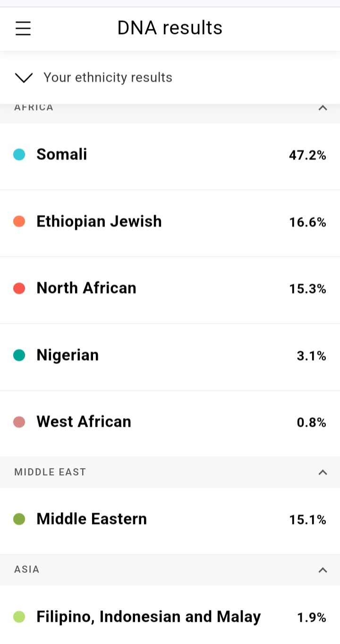The height and width of the screenshot is (644, 340).
Task: Collapse the Asia region section
Action: point(323,570)
